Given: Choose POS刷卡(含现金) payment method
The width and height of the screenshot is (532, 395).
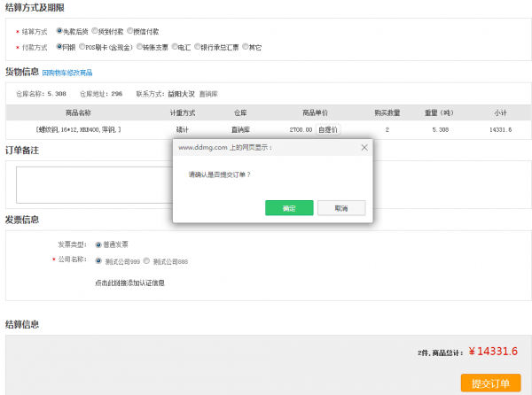Looking at the screenshot, I should pyautogui.click(x=82, y=46).
